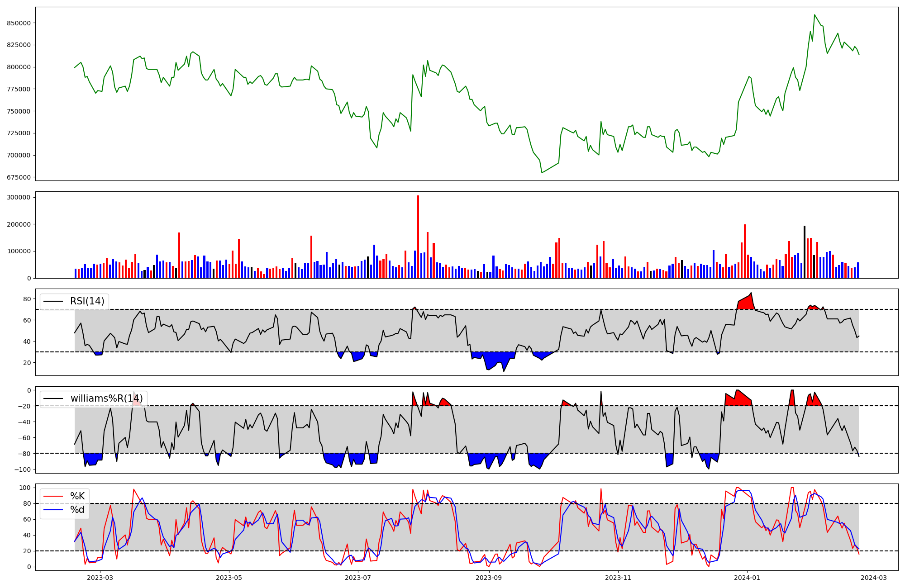
Task: Click the %d legend entry
Action: (77, 510)
